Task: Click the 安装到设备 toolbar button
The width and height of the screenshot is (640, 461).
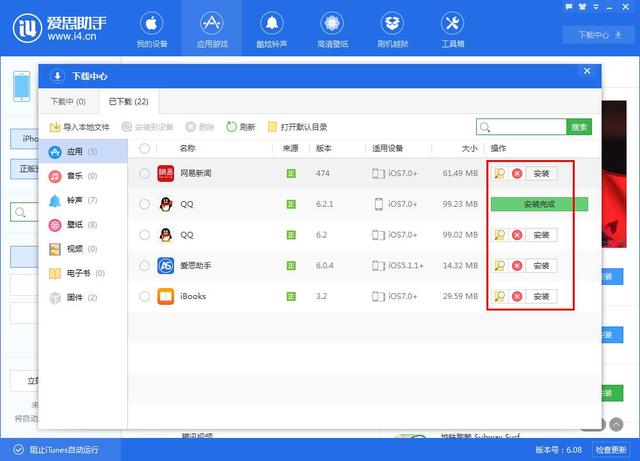Action: point(148,127)
